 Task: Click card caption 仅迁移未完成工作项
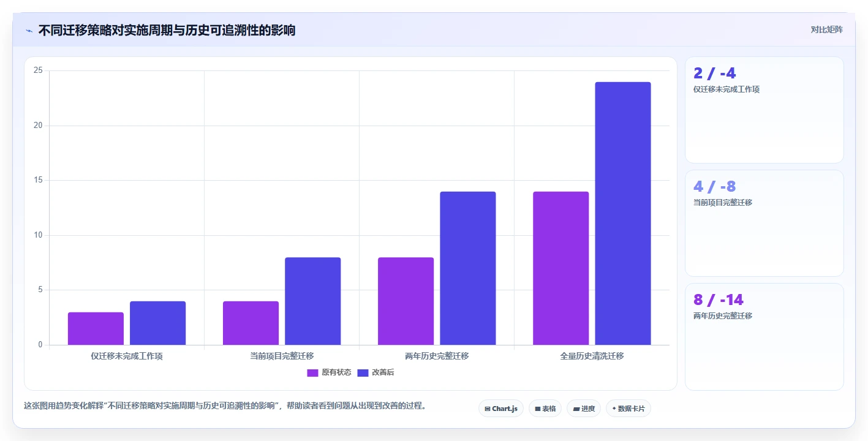(726, 89)
